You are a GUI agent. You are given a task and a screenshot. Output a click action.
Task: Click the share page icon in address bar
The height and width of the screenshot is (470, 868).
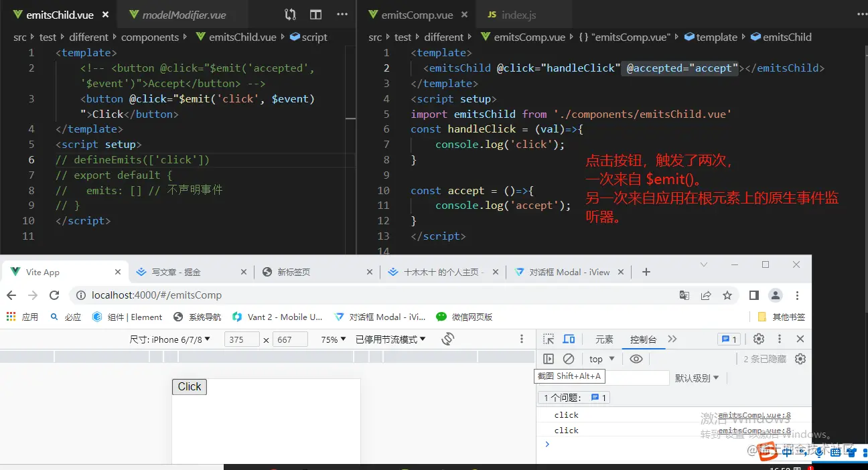point(706,295)
